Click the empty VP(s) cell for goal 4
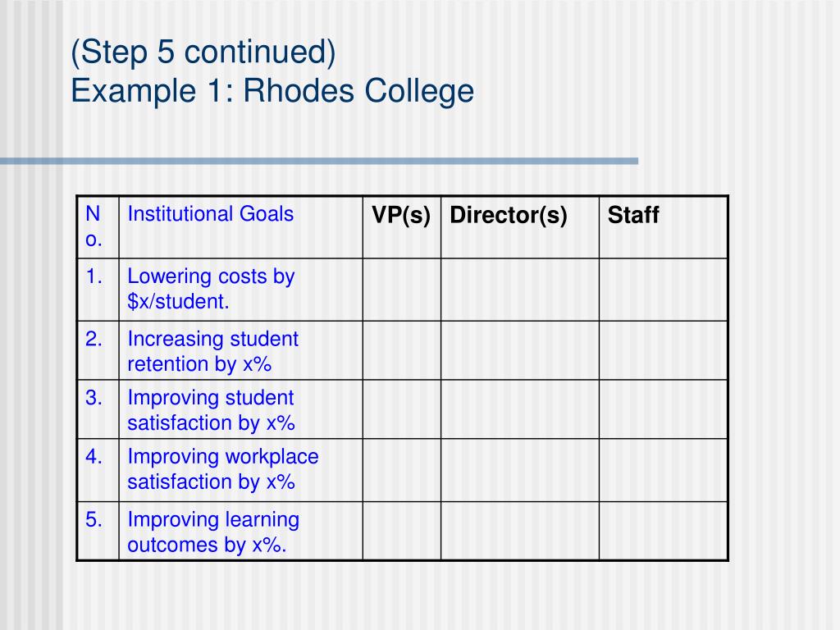840x630 pixels. (x=402, y=470)
